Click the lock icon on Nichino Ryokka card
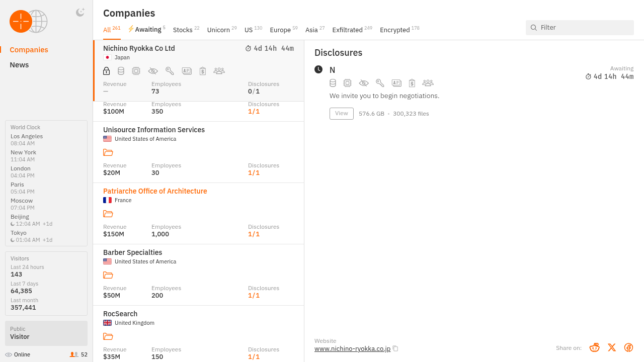This screenshot has width=644, height=362. [107, 71]
